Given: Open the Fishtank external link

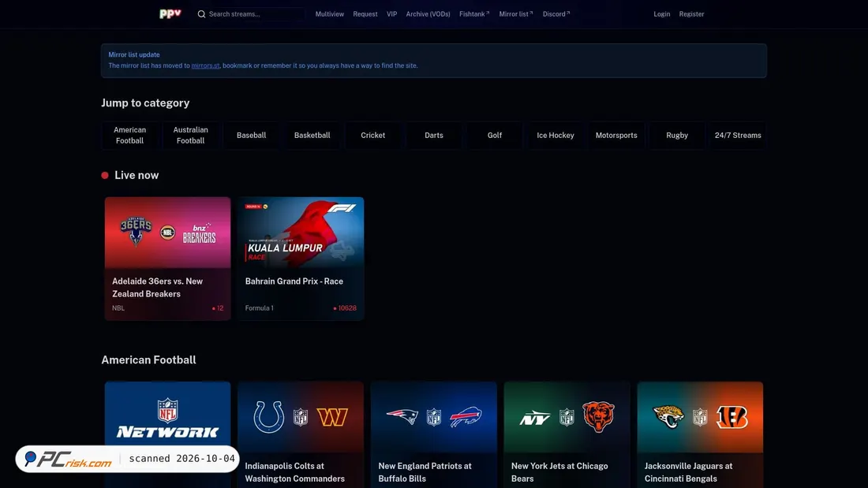Looking at the screenshot, I should [474, 14].
